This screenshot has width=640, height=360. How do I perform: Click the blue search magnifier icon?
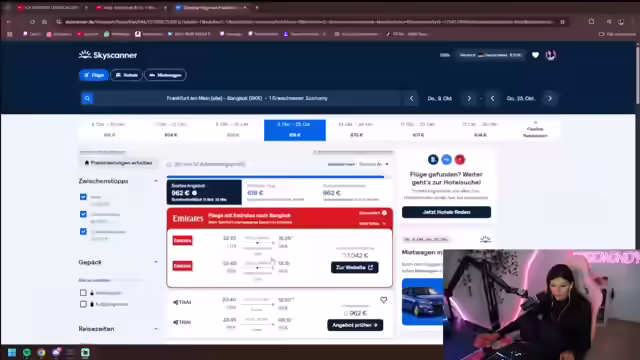pos(87,98)
